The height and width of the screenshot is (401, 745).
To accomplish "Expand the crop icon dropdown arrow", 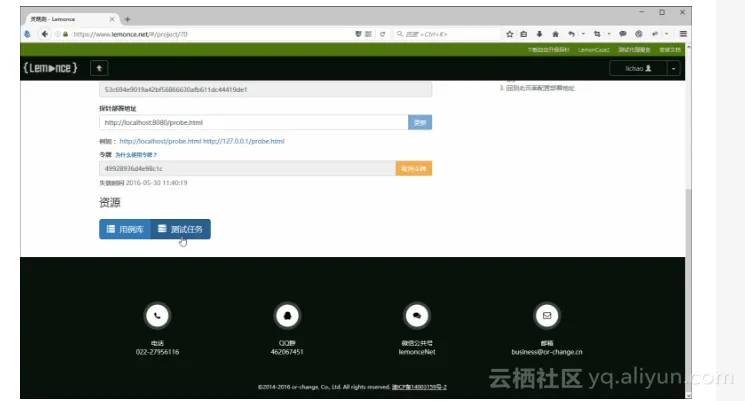I will pyautogui.click(x=609, y=34).
